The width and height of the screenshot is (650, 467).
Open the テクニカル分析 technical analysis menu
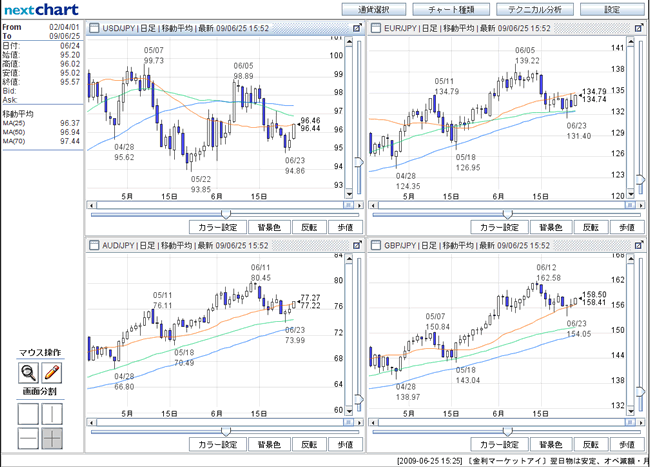535,10
